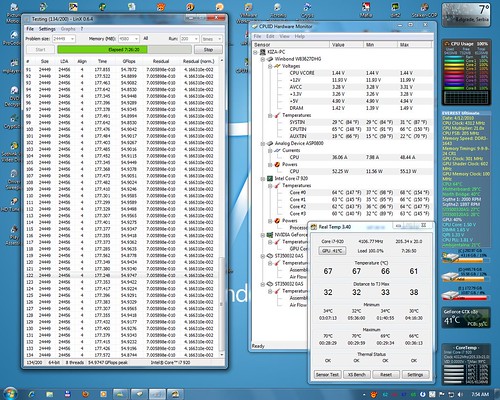Click CPUID Hardware Monitor title icon
Image resolution: width=500 pixels, height=400 pixels.
point(255,26)
